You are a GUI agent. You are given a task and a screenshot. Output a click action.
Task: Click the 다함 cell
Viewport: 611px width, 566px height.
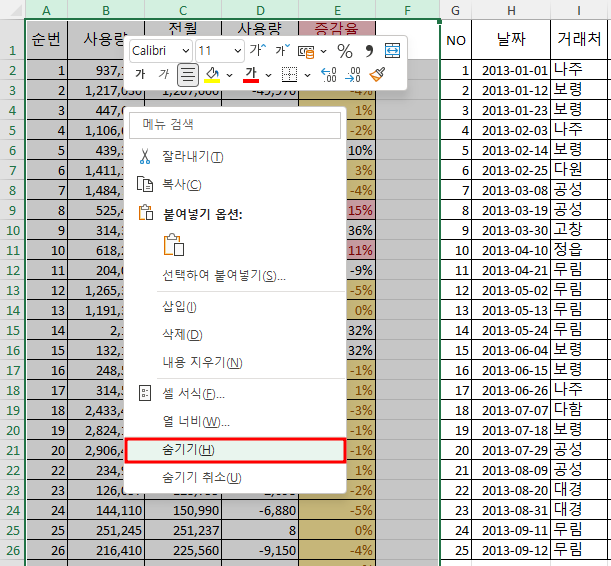579,410
